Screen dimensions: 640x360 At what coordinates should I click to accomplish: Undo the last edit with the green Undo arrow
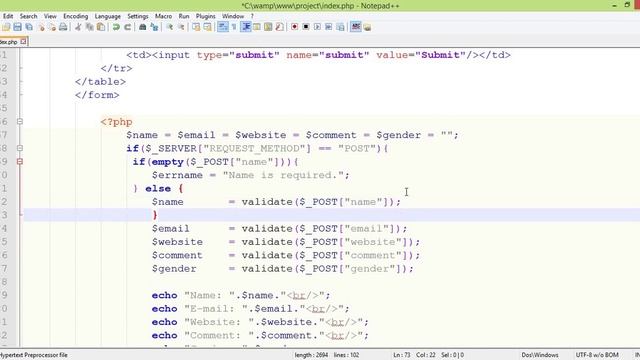point(116,27)
